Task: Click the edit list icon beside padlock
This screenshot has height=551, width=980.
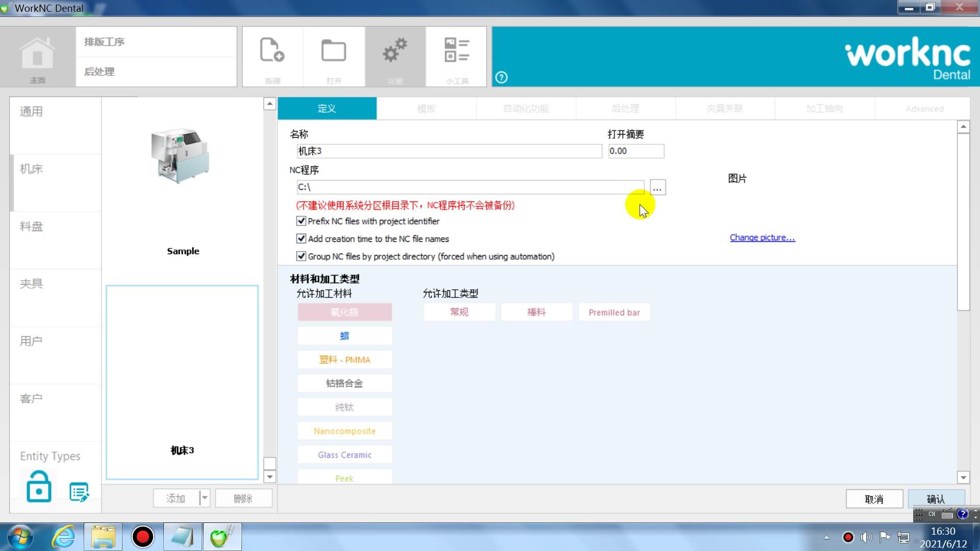Action: tap(79, 492)
